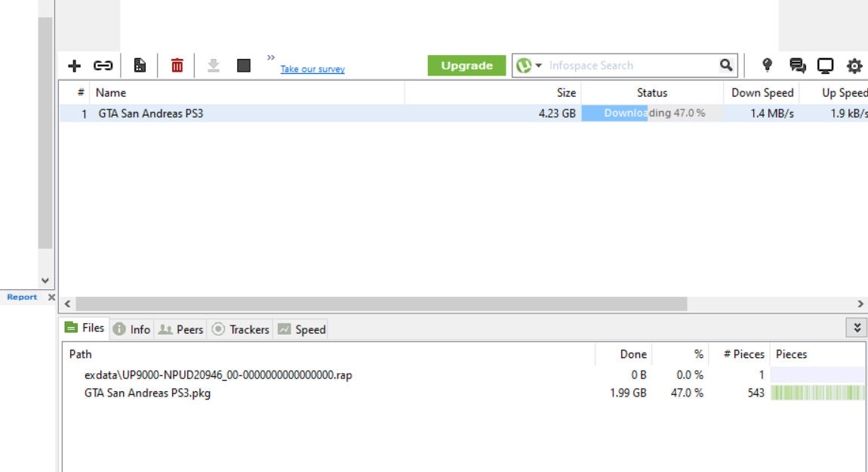Sort torrents by Name column header
Image resolution: width=868 pixels, height=472 pixels.
247,93
